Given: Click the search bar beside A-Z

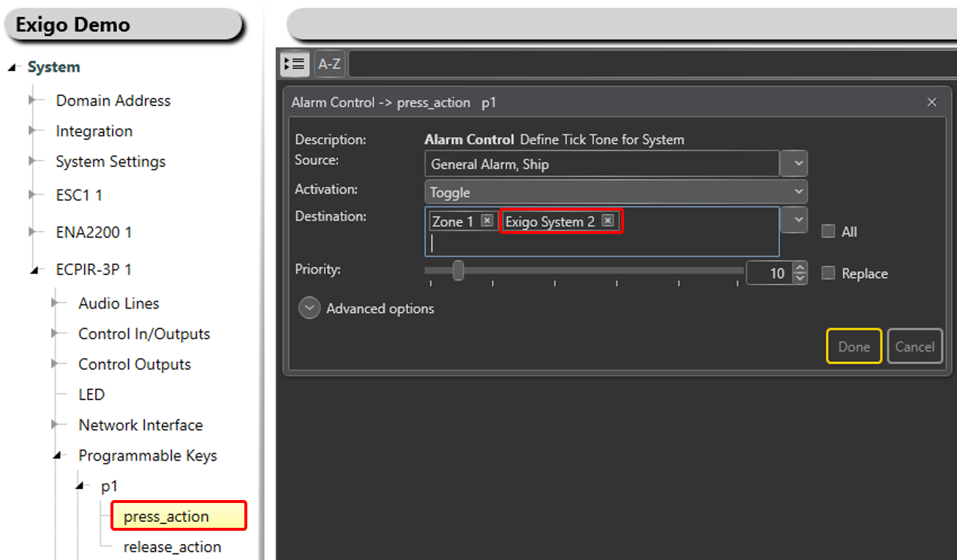Looking at the screenshot, I should coord(653,64).
